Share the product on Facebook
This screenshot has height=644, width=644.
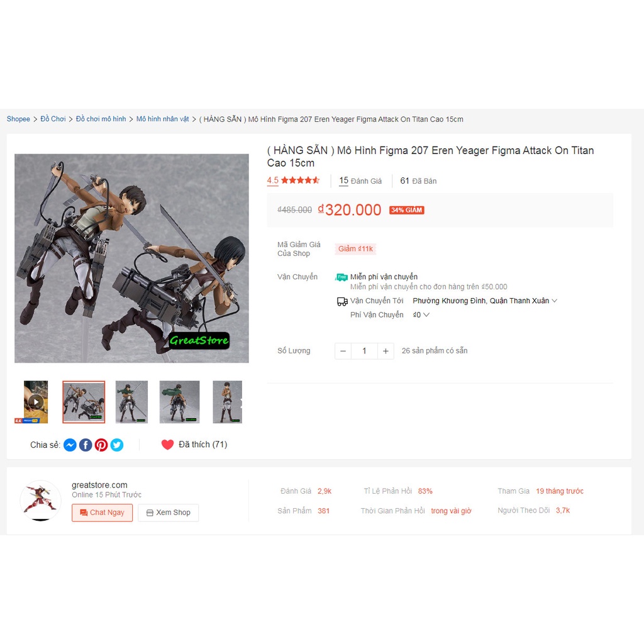86,445
